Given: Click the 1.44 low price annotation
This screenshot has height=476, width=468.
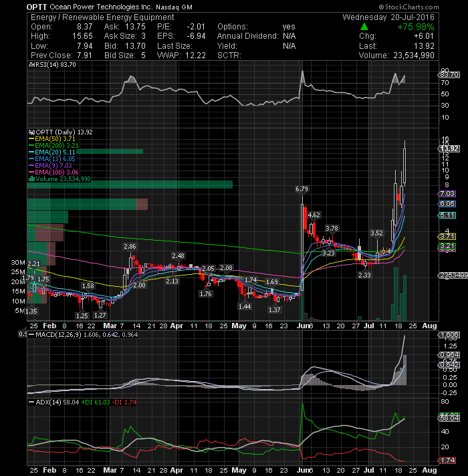Looking at the screenshot, I should pos(245,307).
